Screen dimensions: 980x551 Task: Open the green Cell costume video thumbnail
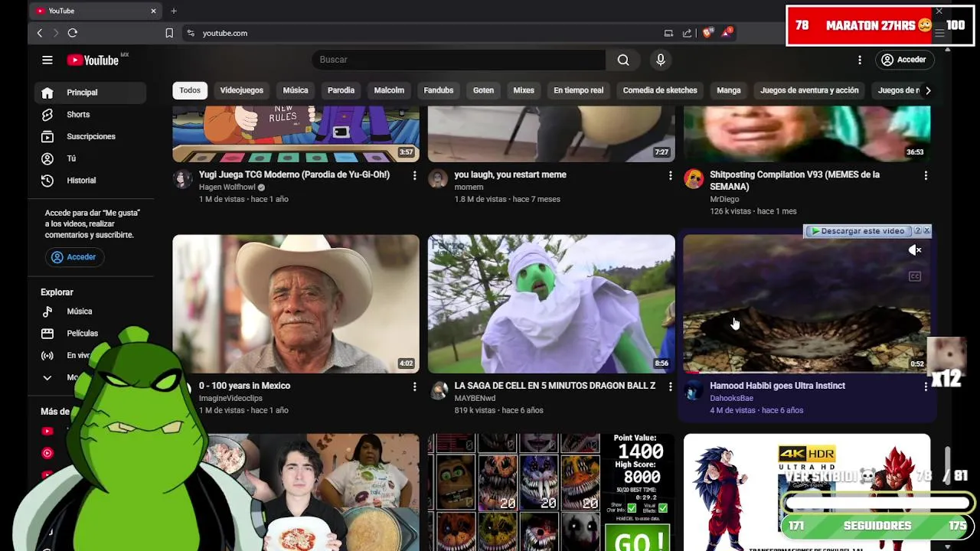point(551,304)
